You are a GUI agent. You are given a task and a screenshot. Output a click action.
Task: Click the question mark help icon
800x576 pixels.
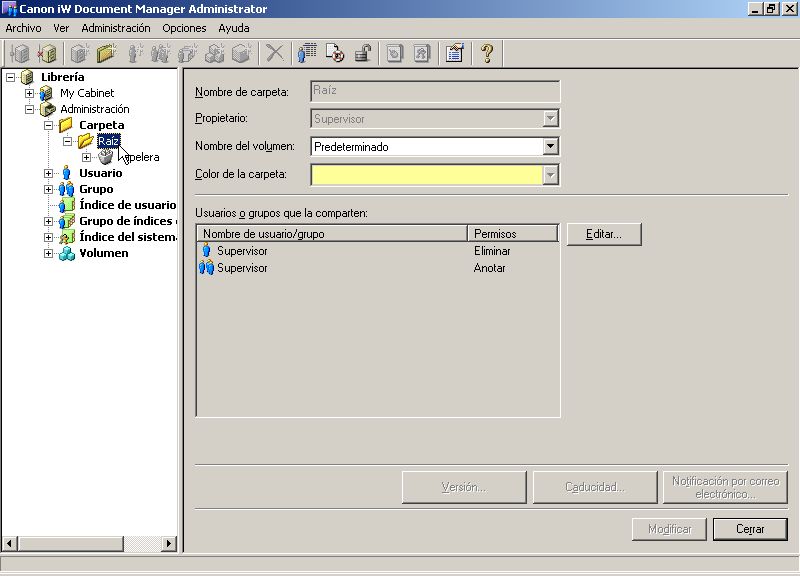pyautogui.click(x=487, y=53)
